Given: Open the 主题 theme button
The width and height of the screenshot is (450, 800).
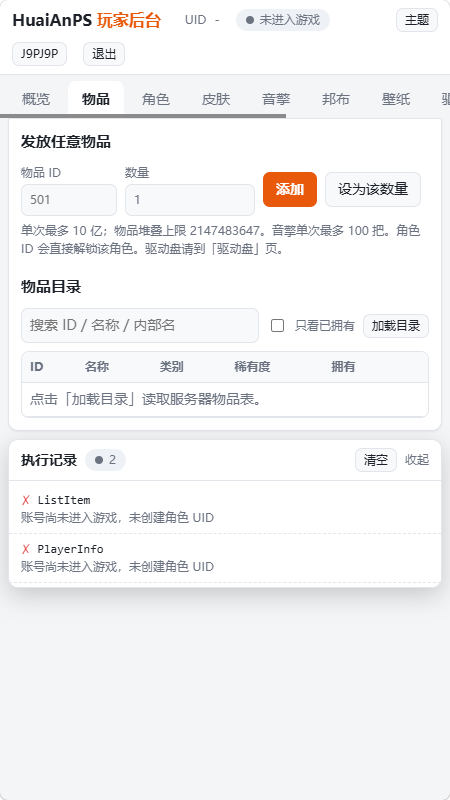Looking at the screenshot, I should point(416,20).
